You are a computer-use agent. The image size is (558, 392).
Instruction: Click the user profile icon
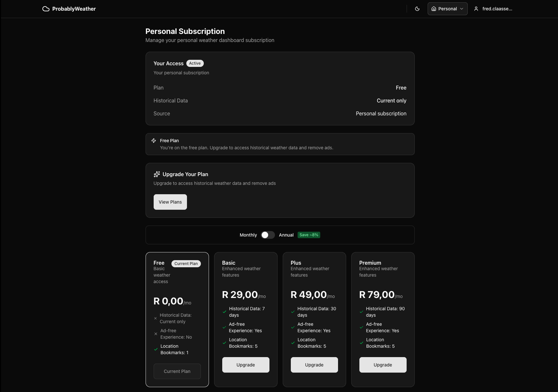click(x=476, y=9)
